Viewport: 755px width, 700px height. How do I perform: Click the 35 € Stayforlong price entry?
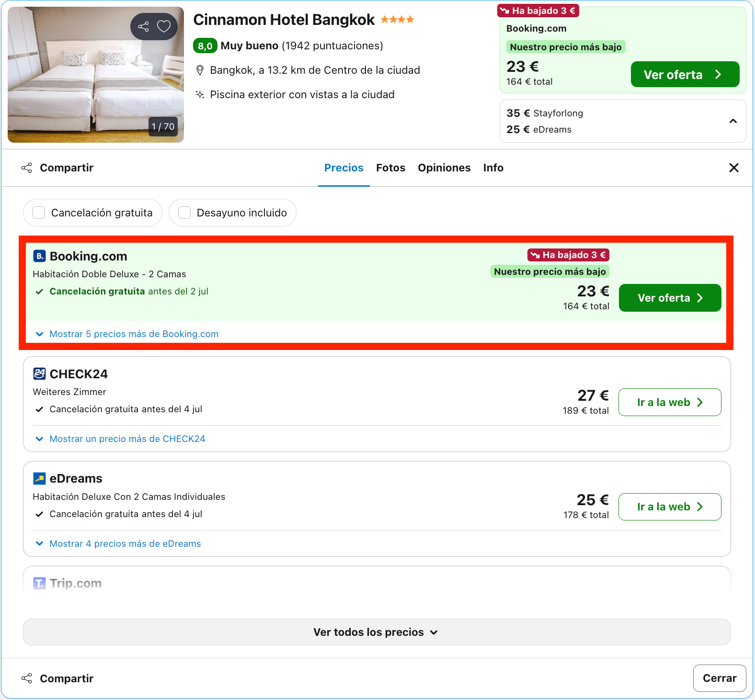click(x=545, y=113)
